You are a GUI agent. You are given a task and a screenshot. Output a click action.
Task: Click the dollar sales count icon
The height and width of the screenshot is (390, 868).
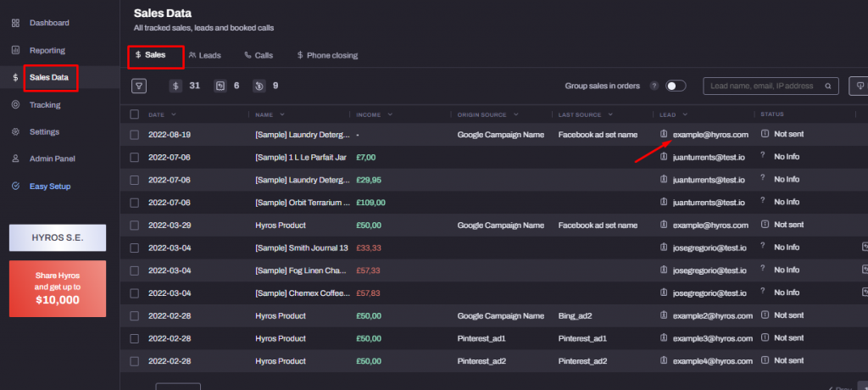pyautogui.click(x=175, y=86)
